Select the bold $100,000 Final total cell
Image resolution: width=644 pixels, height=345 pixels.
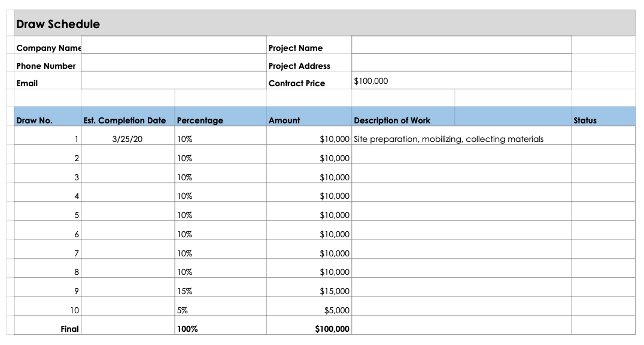click(x=332, y=329)
